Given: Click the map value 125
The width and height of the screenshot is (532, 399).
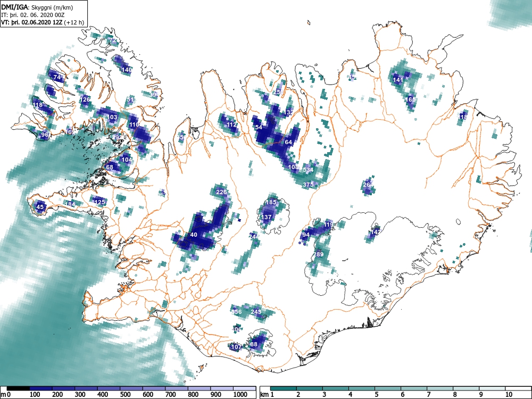Looking at the screenshot, I should 99,202.
